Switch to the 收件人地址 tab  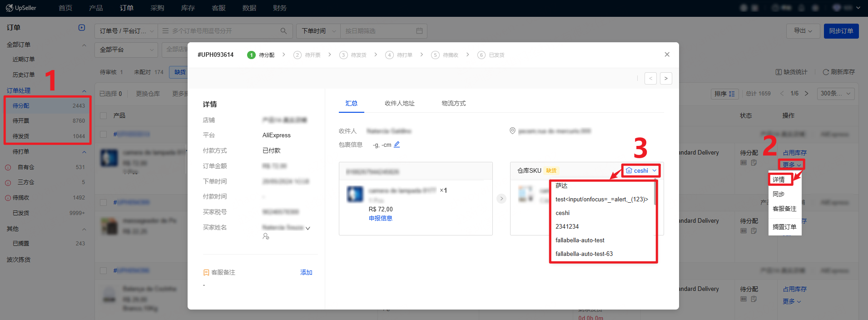(x=399, y=104)
